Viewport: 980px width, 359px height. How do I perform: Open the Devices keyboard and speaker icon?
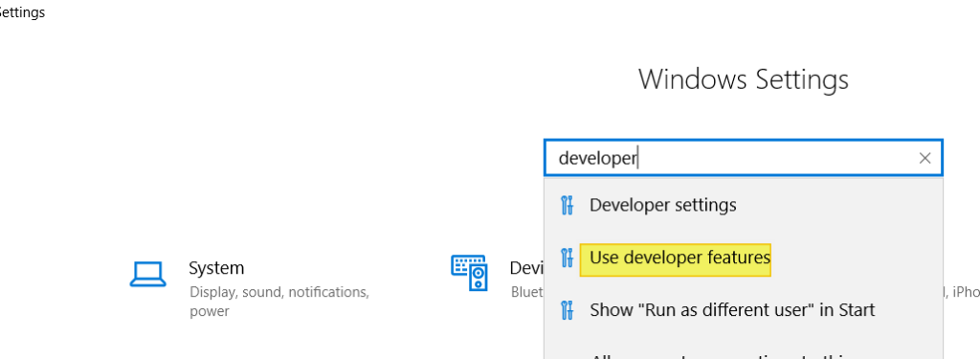tap(469, 273)
